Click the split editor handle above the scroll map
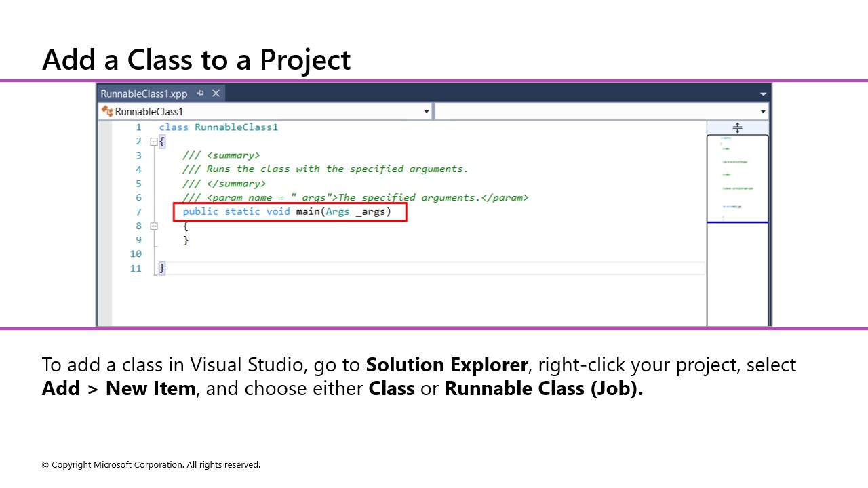This screenshot has width=868, height=488. point(737,127)
